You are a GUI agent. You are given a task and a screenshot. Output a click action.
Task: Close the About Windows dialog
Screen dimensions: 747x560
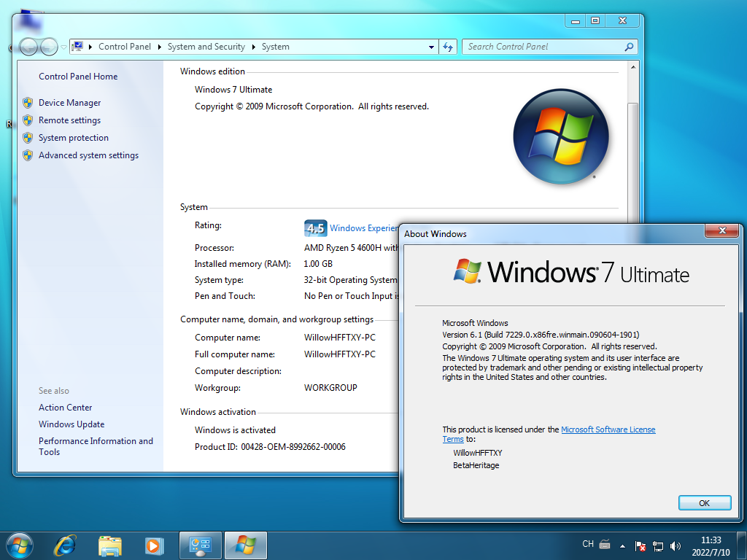722,230
